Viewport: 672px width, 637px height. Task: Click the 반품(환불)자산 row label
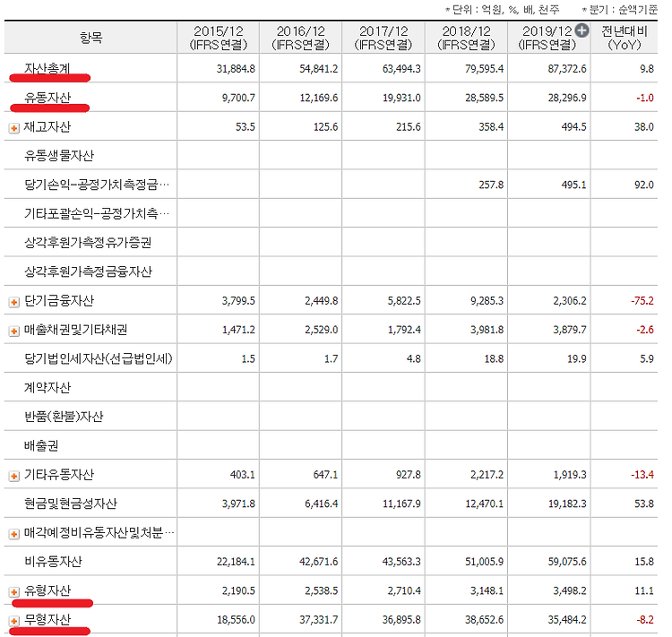coord(64,417)
